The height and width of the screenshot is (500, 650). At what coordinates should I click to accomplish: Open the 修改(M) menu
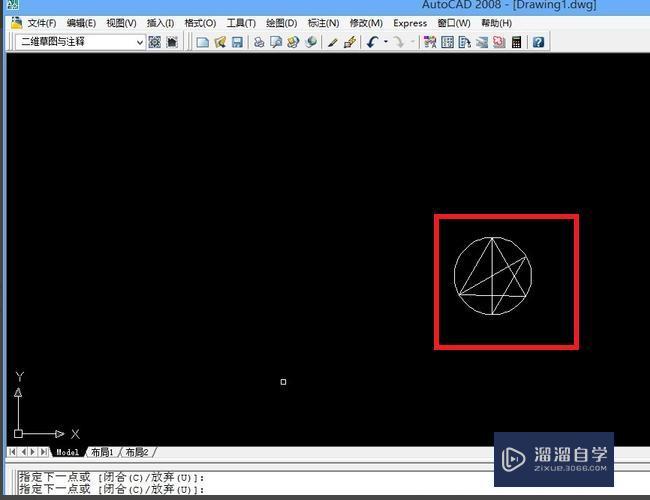click(366, 23)
